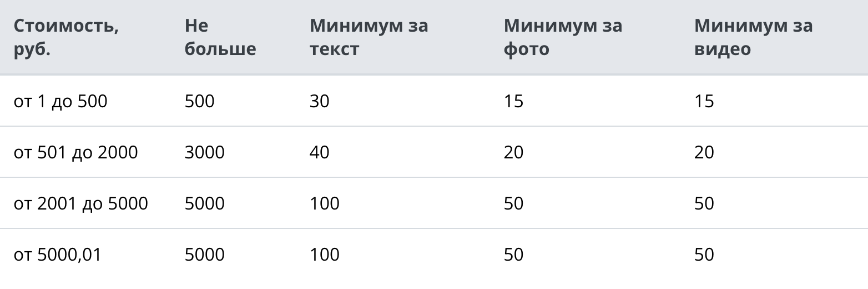Click photo minimum for "от 501 до 2000"
The width and height of the screenshot is (868, 289).
pos(513,152)
